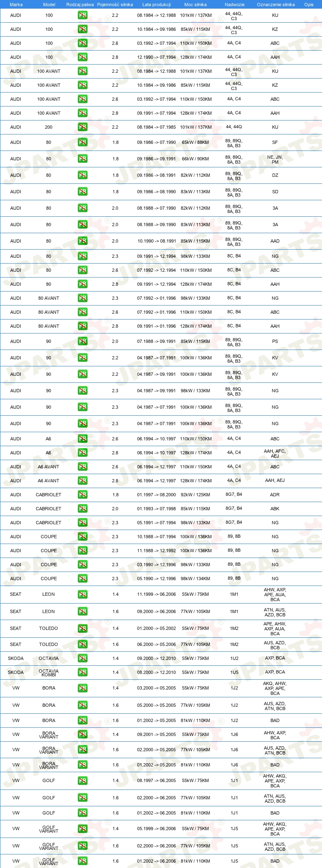Click petrol icon in Audi 80 65kW SF row
The width and height of the screenshot is (322, 868).
point(82,142)
